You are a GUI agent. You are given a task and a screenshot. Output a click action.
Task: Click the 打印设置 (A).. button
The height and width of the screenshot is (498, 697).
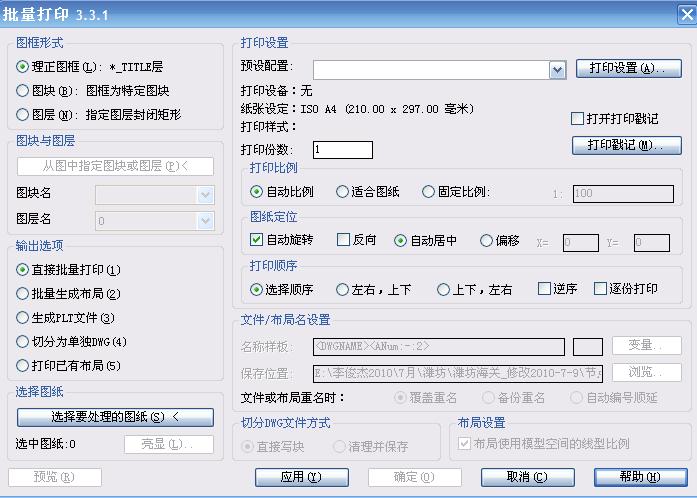(629, 68)
